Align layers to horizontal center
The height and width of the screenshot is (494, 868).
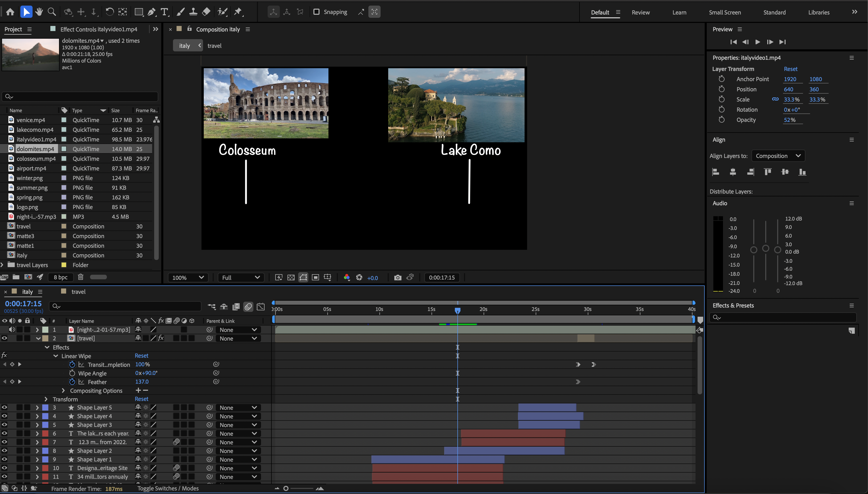[733, 172]
